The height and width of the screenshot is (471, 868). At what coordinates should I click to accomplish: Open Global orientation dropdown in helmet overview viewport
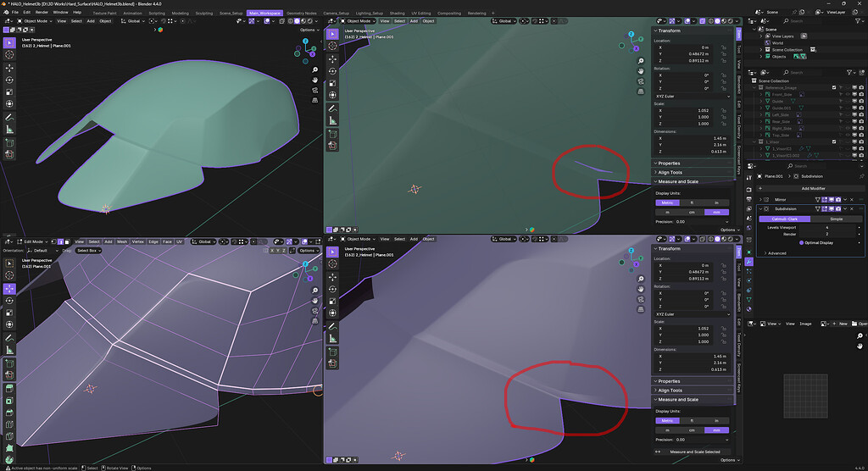pyautogui.click(x=133, y=21)
